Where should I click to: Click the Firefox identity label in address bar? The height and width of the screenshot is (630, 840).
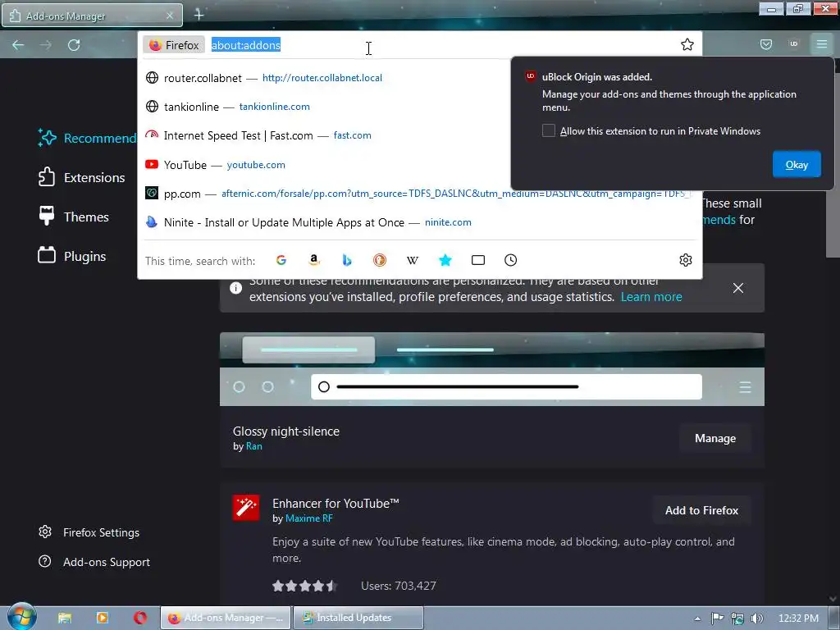pyautogui.click(x=174, y=45)
